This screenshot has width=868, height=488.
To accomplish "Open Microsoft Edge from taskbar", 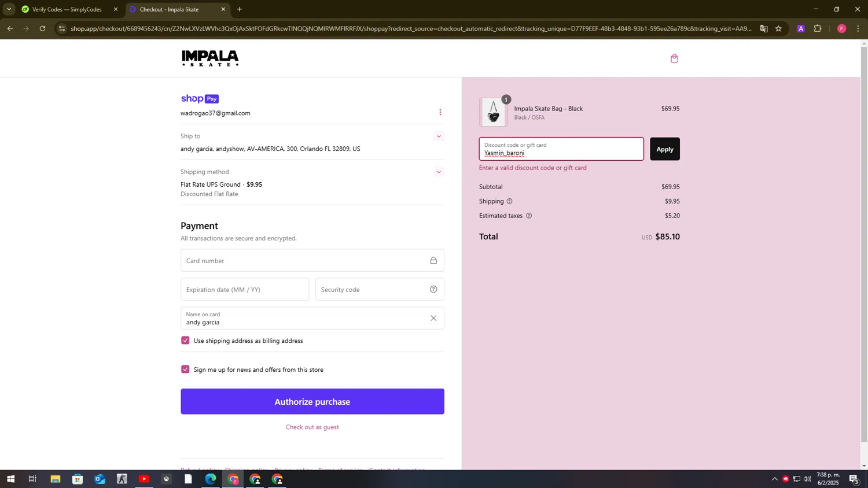I will coord(211,479).
